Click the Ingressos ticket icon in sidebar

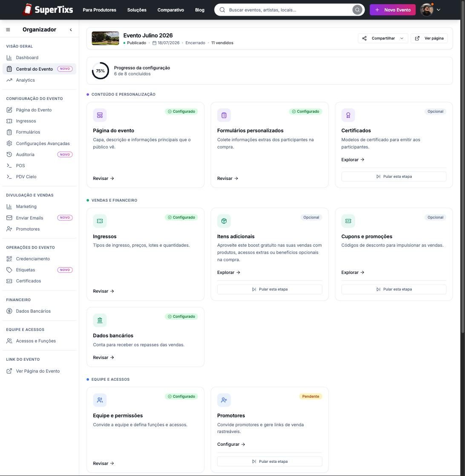click(9, 121)
